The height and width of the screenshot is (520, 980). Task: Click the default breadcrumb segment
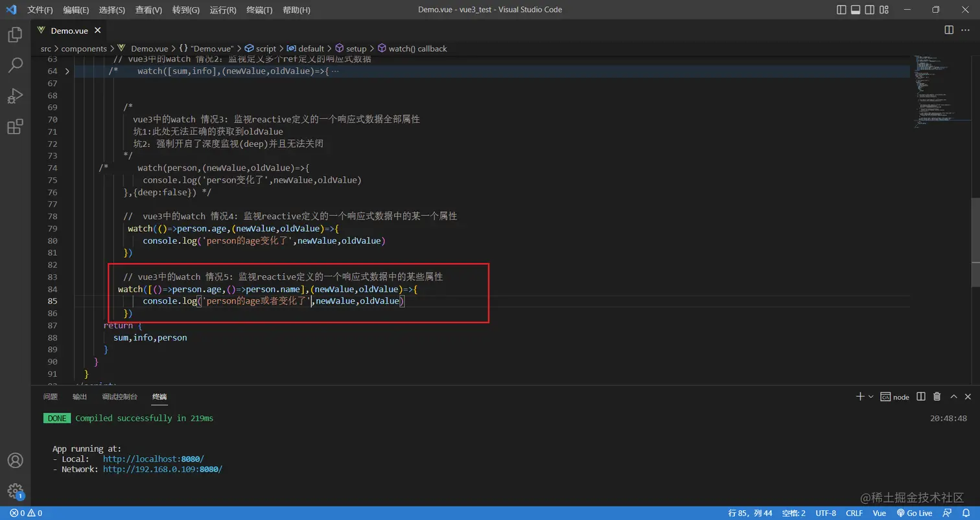click(305, 49)
